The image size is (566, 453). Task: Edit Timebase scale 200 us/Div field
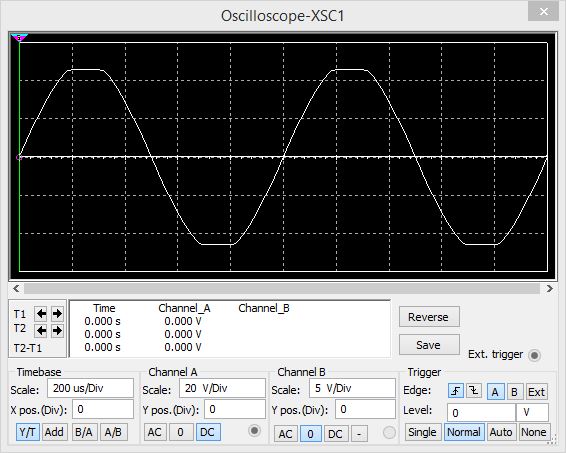pos(90,388)
